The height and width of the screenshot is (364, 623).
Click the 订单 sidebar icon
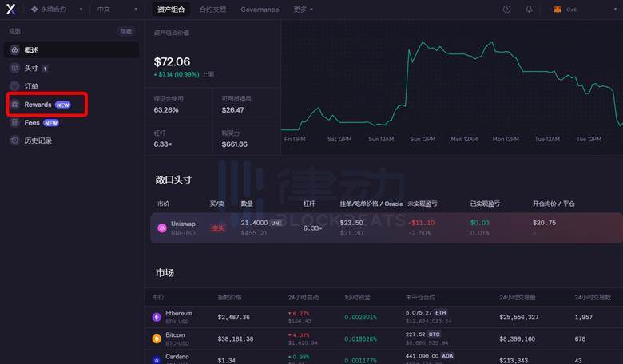pyautogui.click(x=14, y=86)
